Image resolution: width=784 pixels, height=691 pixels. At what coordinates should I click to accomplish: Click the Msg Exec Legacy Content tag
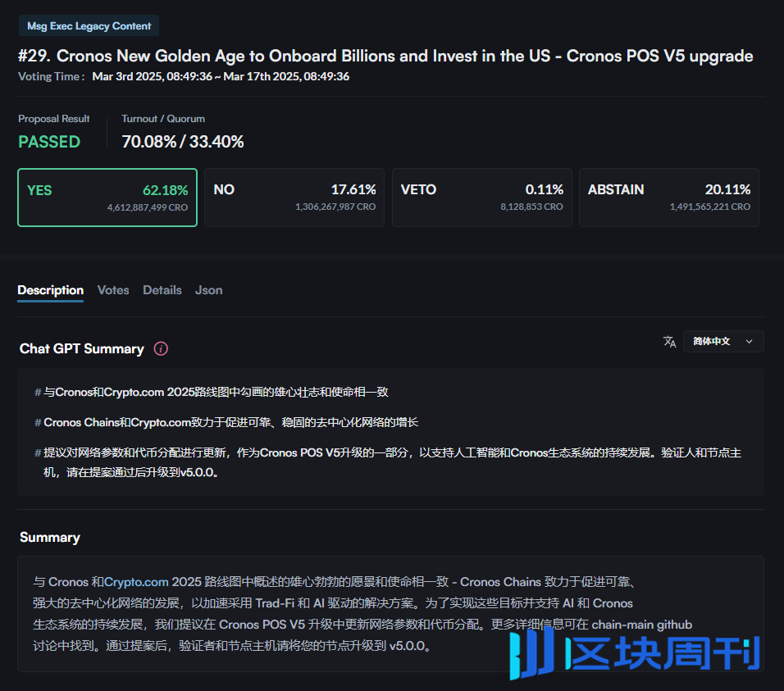(89, 26)
